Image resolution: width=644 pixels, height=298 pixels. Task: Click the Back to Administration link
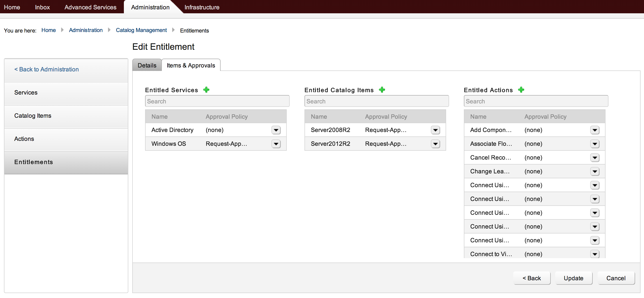46,69
